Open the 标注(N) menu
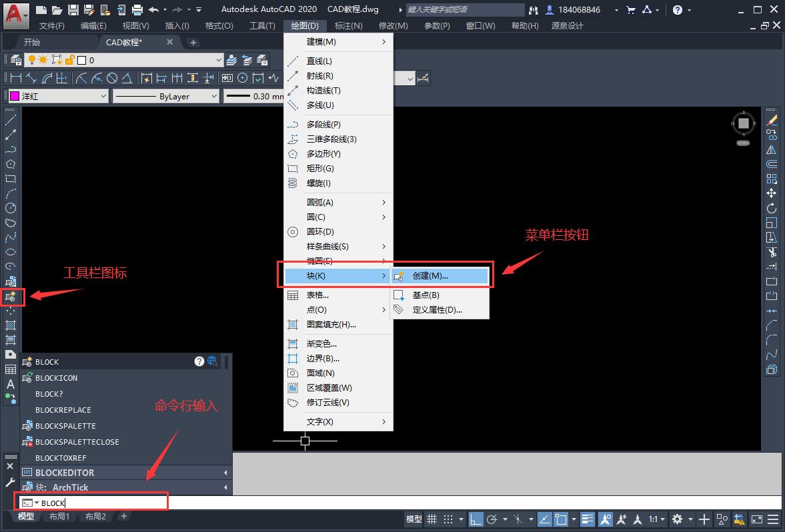785x532 pixels. click(x=348, y=25)
